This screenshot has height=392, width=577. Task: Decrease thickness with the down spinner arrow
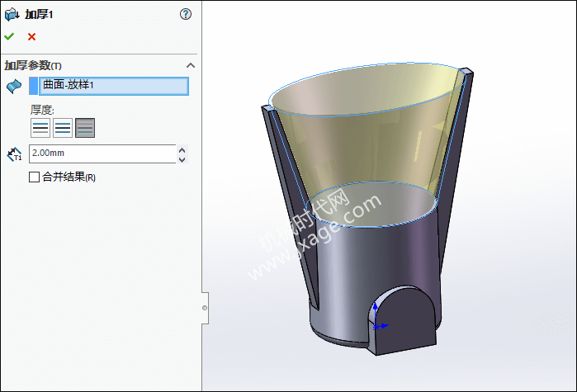point(182,159)
